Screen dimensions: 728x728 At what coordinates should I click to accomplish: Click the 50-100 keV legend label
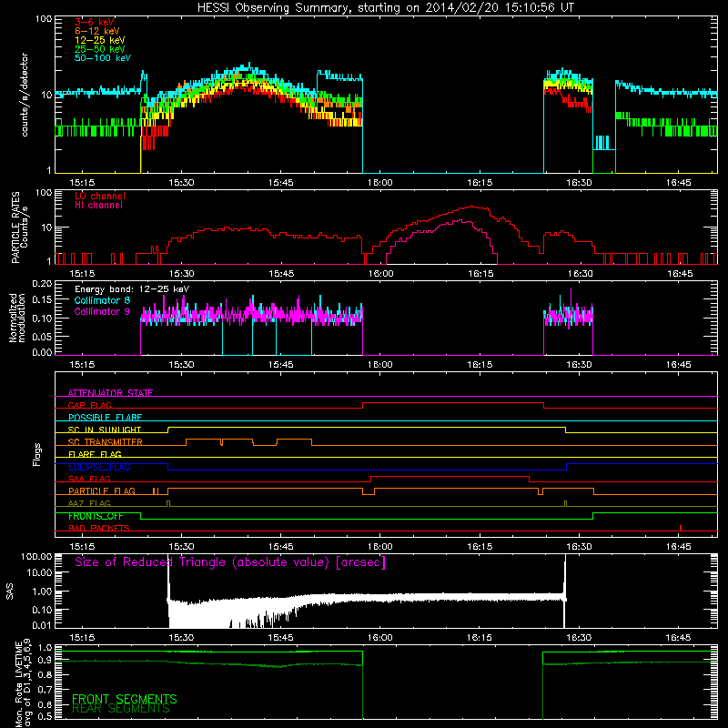103,58
